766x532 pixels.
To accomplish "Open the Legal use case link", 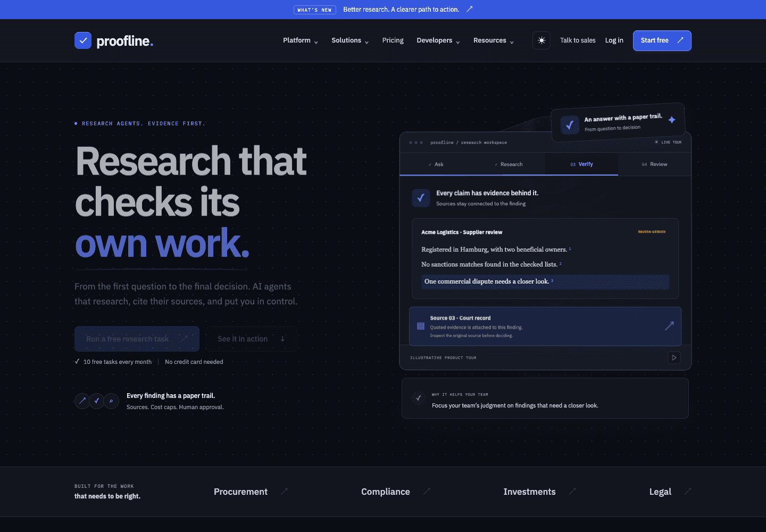I will coord(670,492).
